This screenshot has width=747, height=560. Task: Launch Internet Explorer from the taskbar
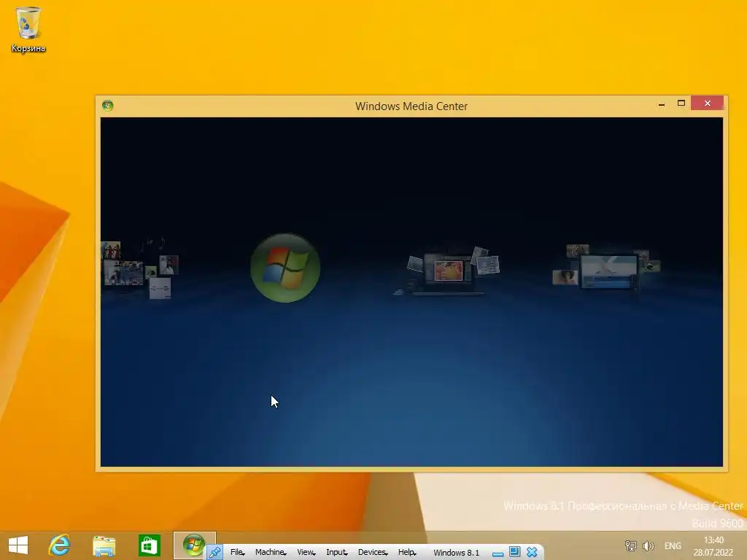60,545
